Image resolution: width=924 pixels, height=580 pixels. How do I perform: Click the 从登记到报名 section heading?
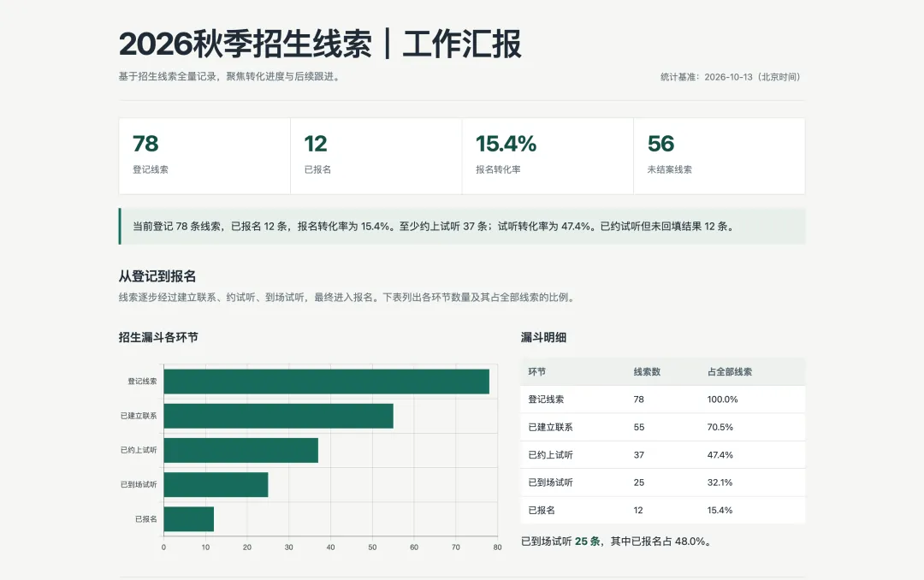[157, 275]
